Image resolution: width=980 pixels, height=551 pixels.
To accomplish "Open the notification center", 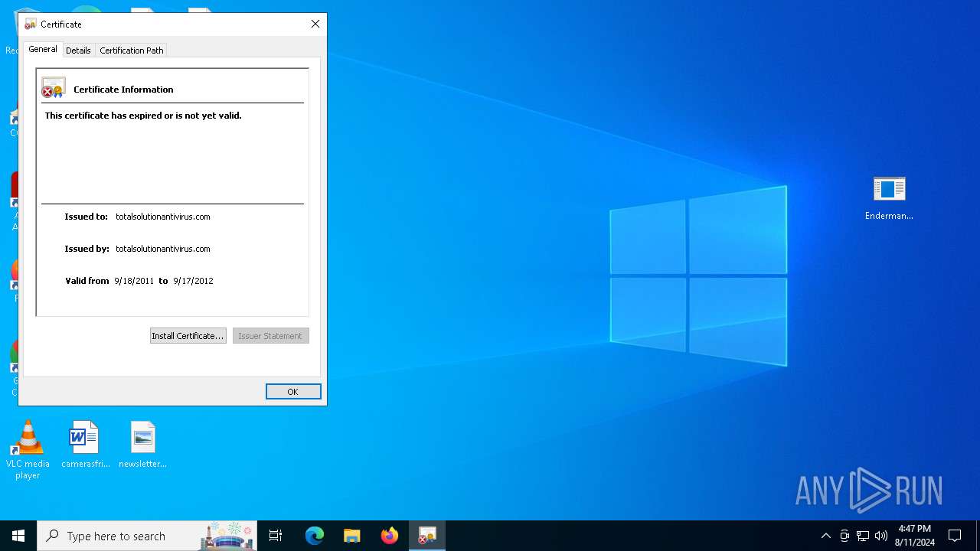I will [x=955, y=536].
